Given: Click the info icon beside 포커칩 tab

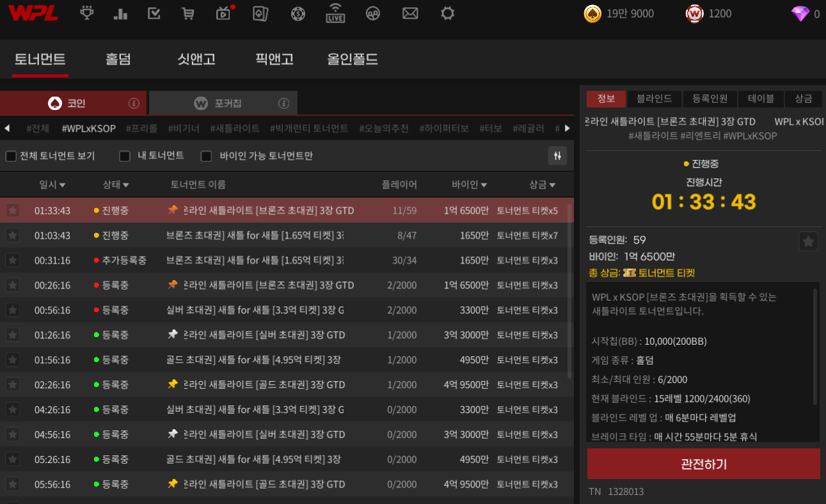Looking at the screenshot, I should 284,103.
